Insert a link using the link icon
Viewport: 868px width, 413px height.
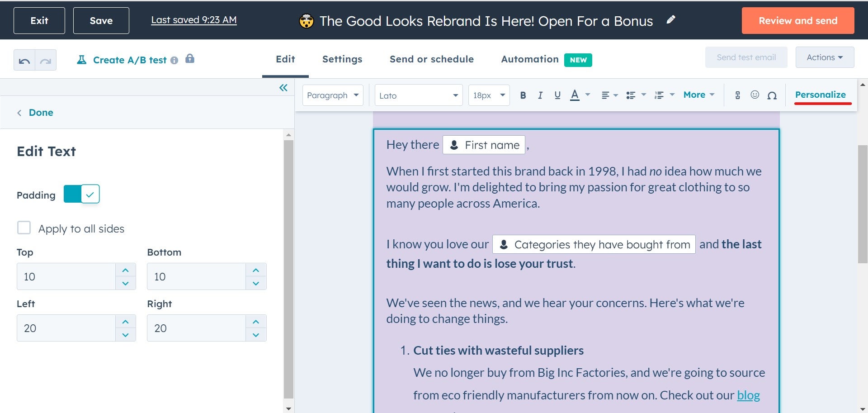coord(737,95)
